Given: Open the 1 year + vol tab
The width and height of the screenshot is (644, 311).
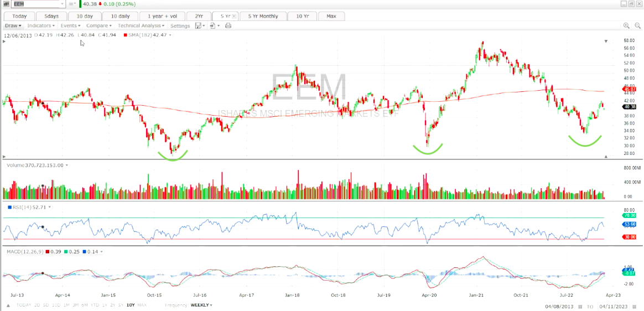Looking at the screenshot, I should [x=162, y=16].
